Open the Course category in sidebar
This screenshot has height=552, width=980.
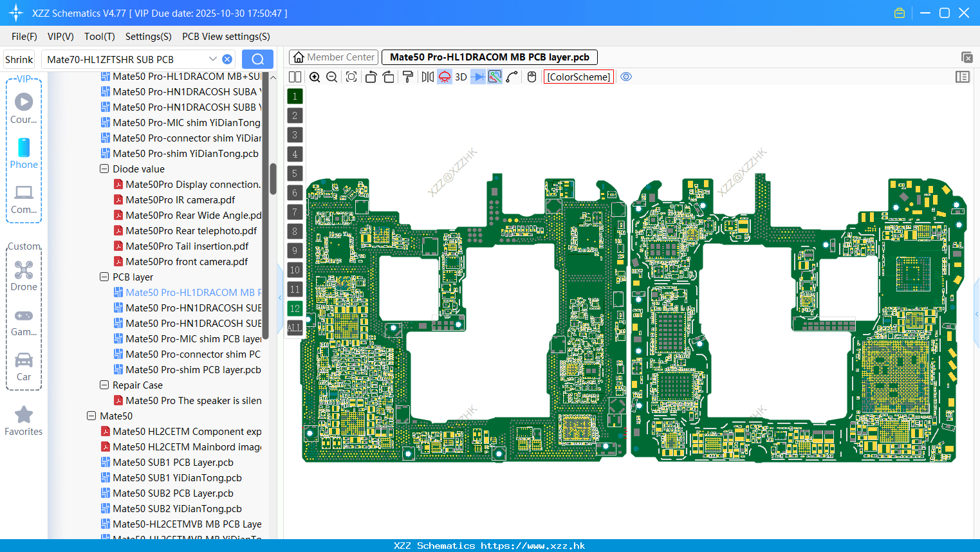(x=24, y=108)
